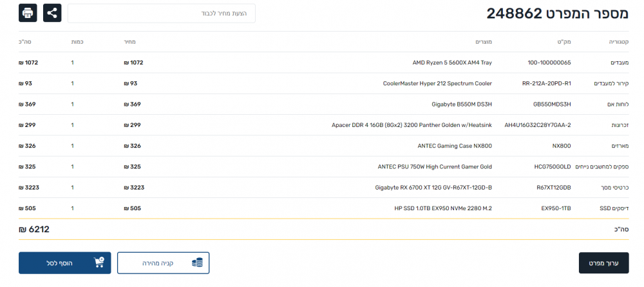Click the קניה מהירה button
The width and height of the screenshot is (644, 287).
click(164, 263)
